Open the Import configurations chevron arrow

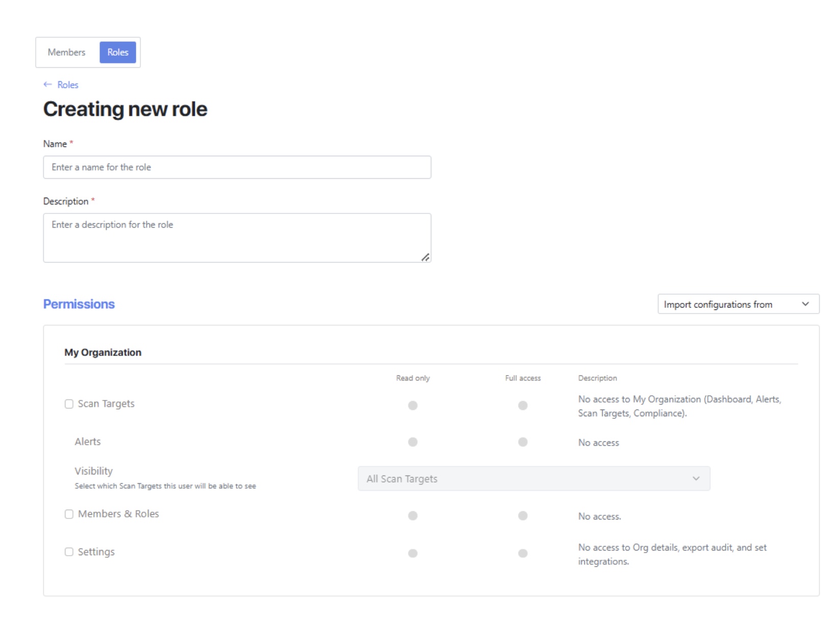805,304
